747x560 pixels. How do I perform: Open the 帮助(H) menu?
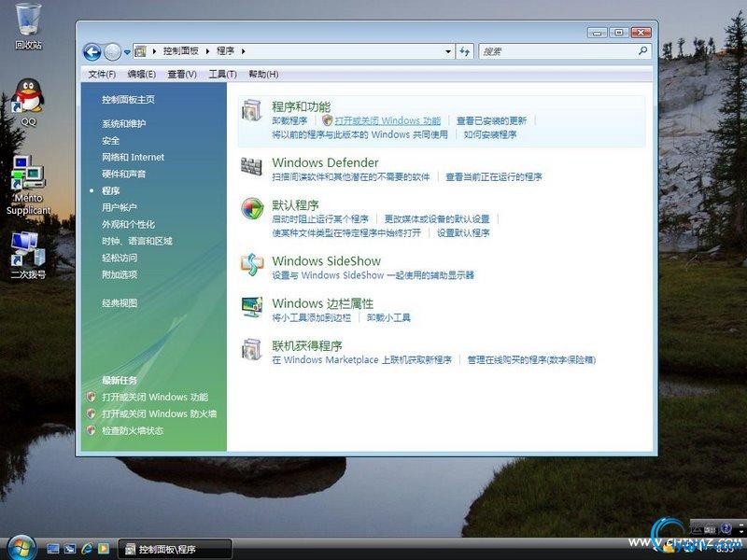[263, 75]
